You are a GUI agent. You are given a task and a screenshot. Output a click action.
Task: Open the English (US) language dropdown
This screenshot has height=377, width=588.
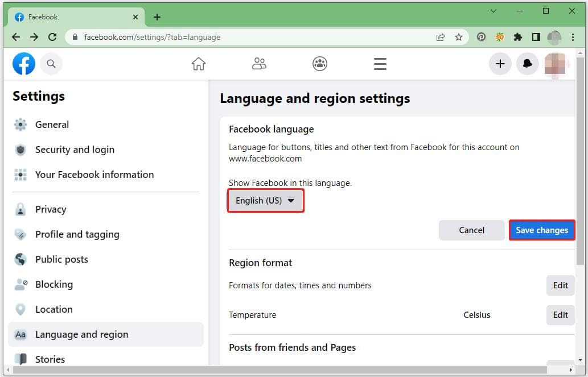click(265, 201)
